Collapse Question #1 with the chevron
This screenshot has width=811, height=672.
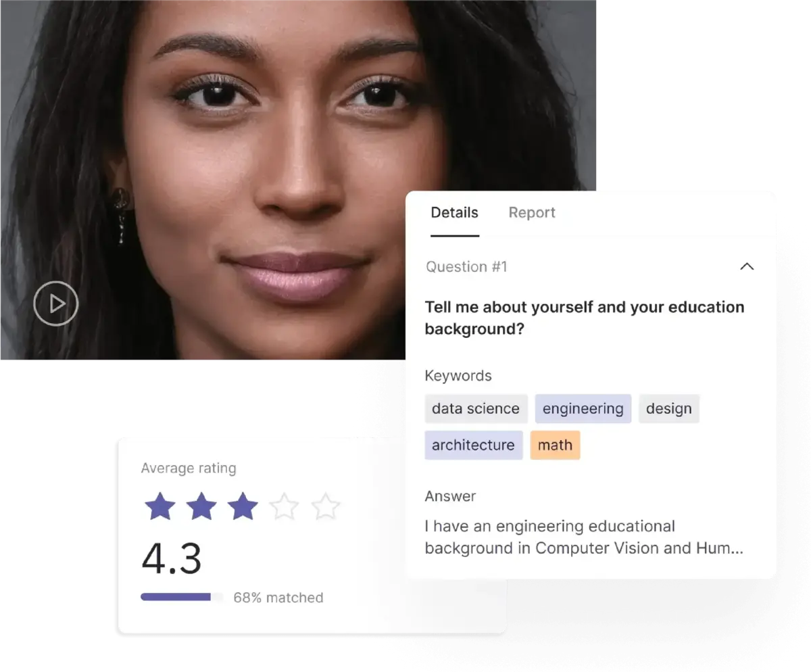(747, 266)
